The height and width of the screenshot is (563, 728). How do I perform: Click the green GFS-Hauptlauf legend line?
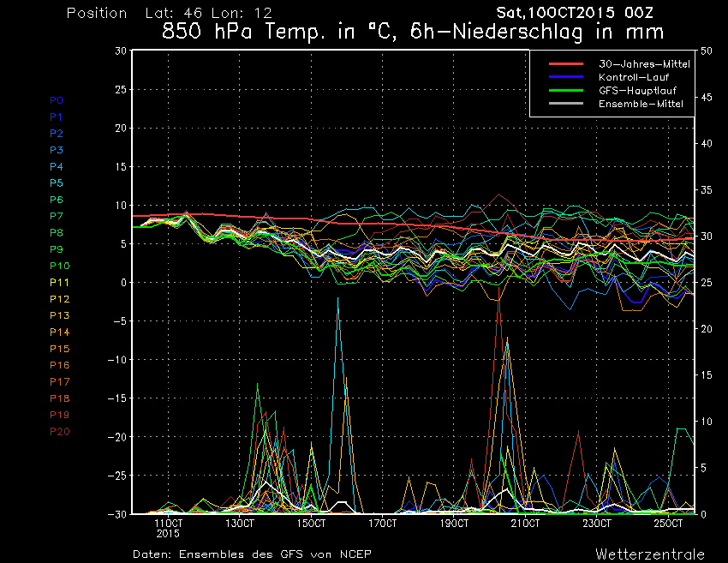pos(559,90)
